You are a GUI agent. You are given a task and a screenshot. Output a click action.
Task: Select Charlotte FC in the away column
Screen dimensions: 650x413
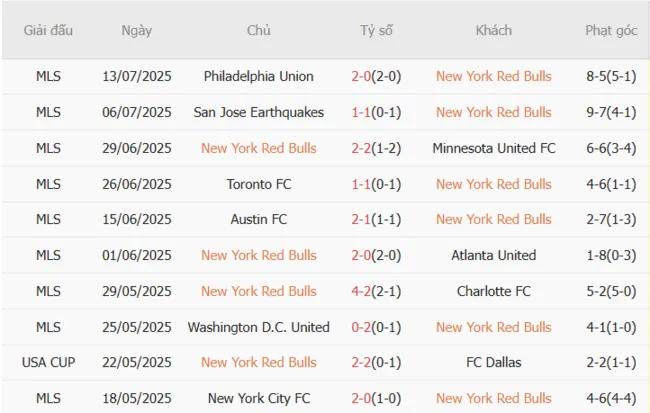point(493,291)
